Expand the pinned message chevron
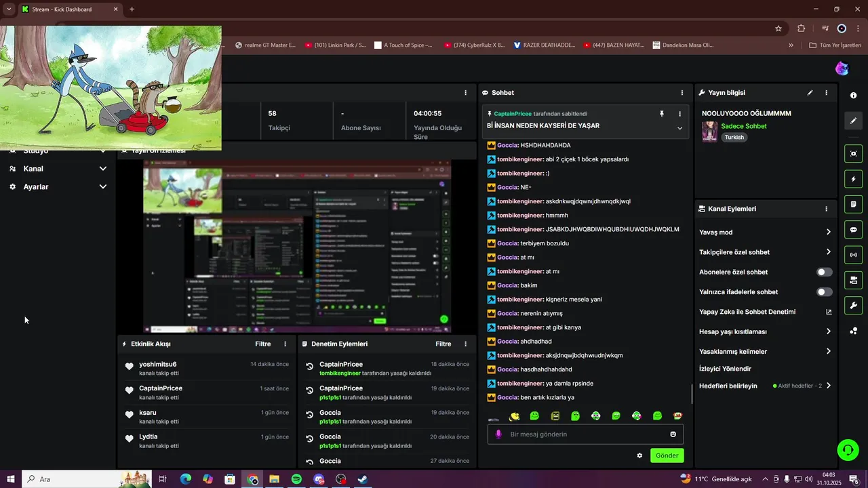Screen dimensions: 868x488 click(679, 128)
